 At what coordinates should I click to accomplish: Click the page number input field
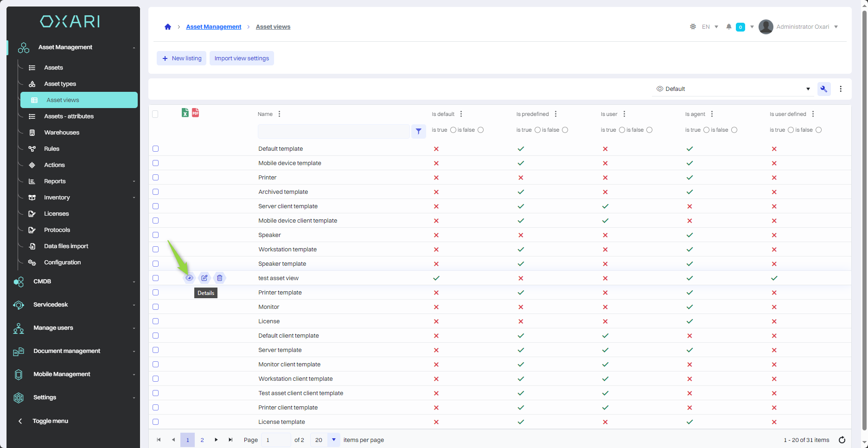coord(275,440)
